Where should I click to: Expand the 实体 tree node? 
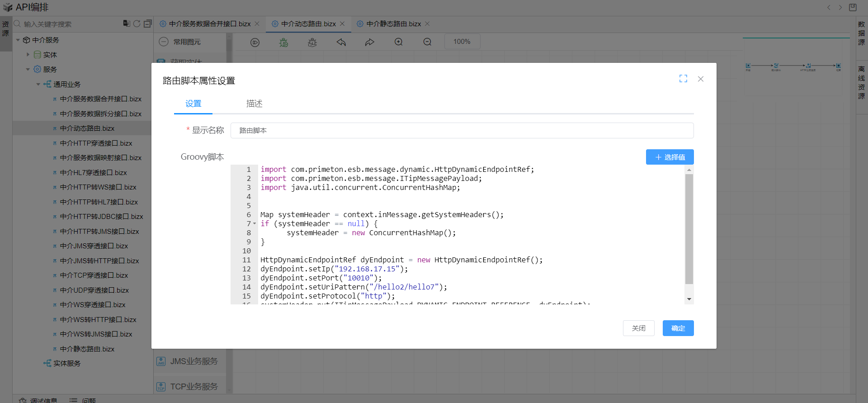[28, 55]
